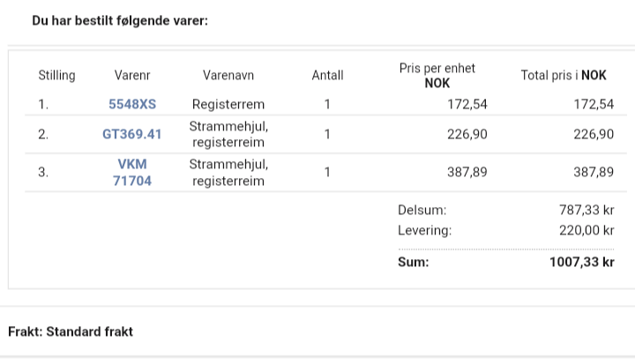Click the Stilling column header
Image resolution: width=635 pixels, height=364 pixels.
coord(56,75)
